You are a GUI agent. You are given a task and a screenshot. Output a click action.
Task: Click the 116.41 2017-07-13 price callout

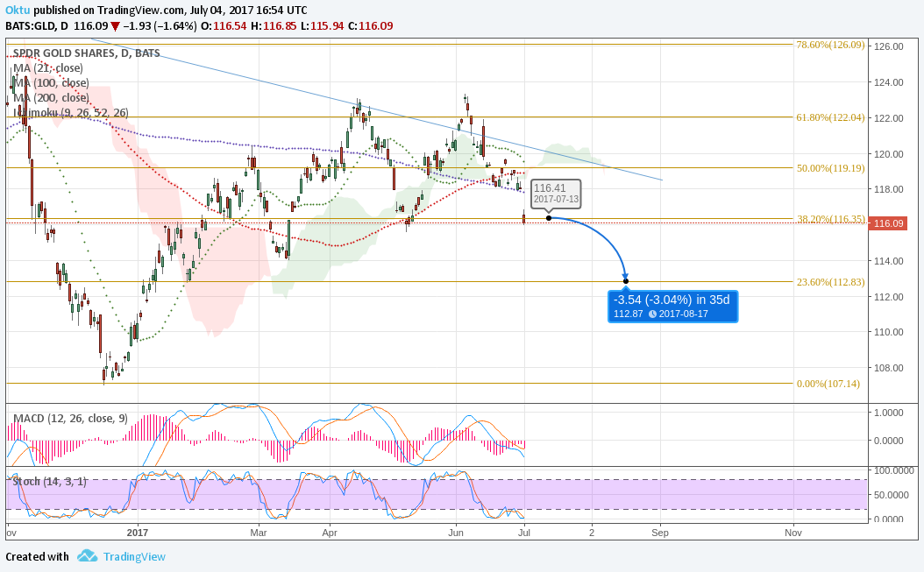point(556,194)
